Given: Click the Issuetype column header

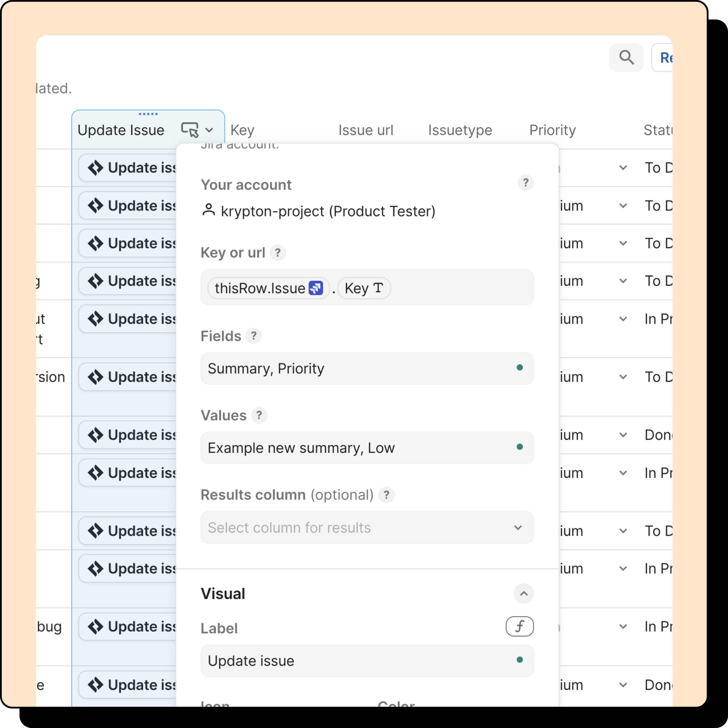Looking at the screenshot, I should 460,130.
